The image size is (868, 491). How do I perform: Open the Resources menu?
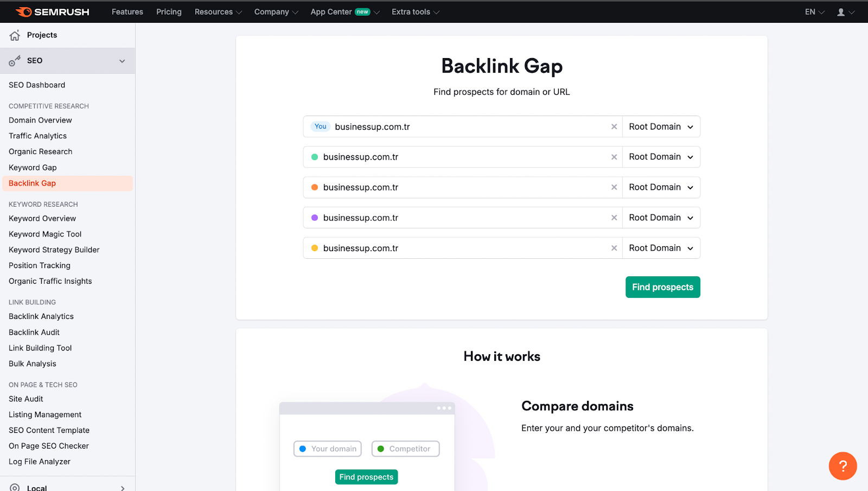click(218, 12)
